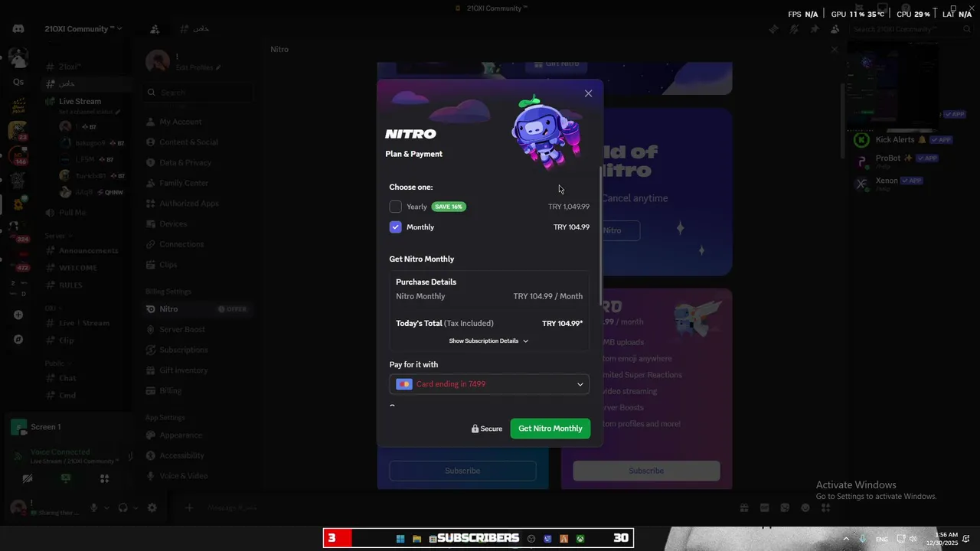Open the Cmd text channel
The image size is (980, 551).
pyautogui.click(x=60, y=396)
